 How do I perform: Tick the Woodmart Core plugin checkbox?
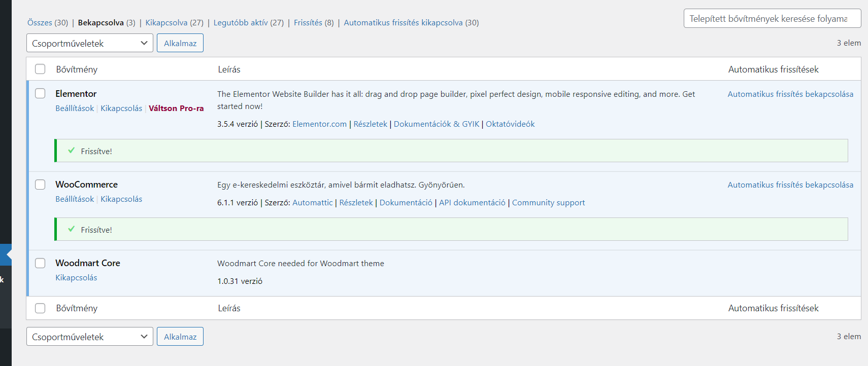tap(40, 263)
